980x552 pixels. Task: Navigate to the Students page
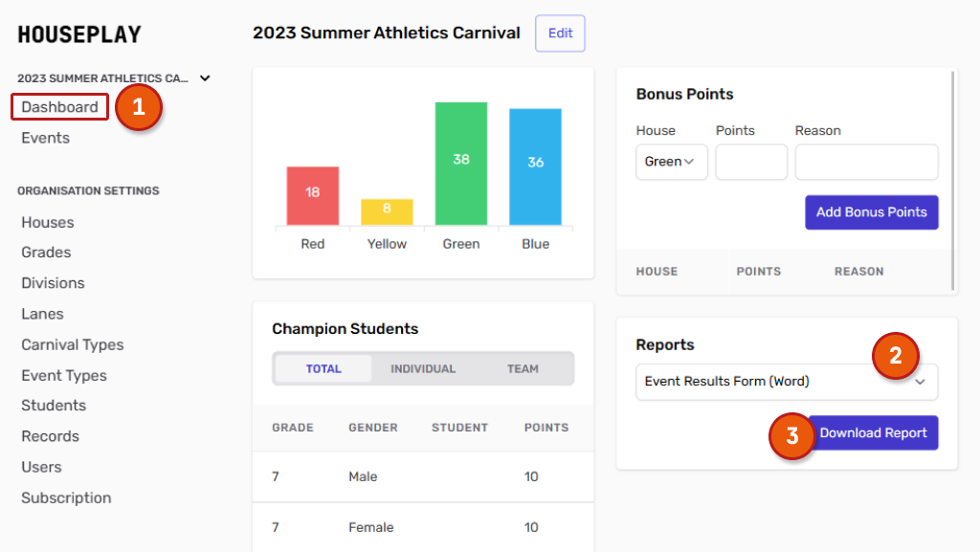pyautogui.click(x=54, y=406)
